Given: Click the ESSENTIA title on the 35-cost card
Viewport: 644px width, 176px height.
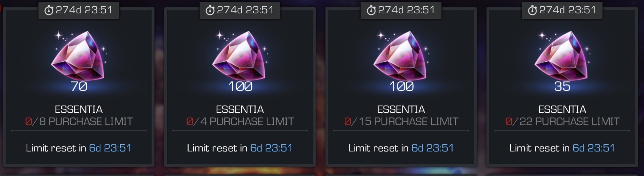Looking at the screenshot, I should point(562,109).
